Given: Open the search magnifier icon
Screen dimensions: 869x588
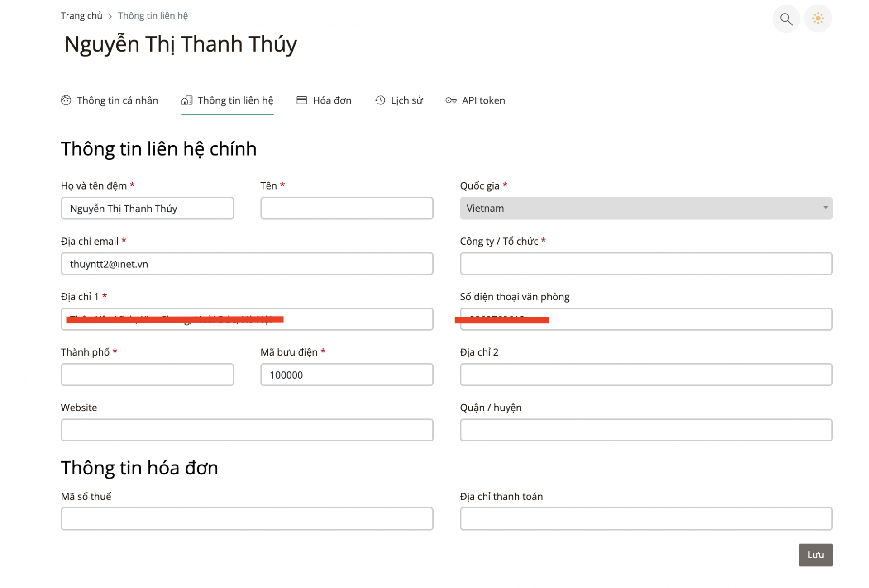Looking at the screenshot, I should pos(786,19).
